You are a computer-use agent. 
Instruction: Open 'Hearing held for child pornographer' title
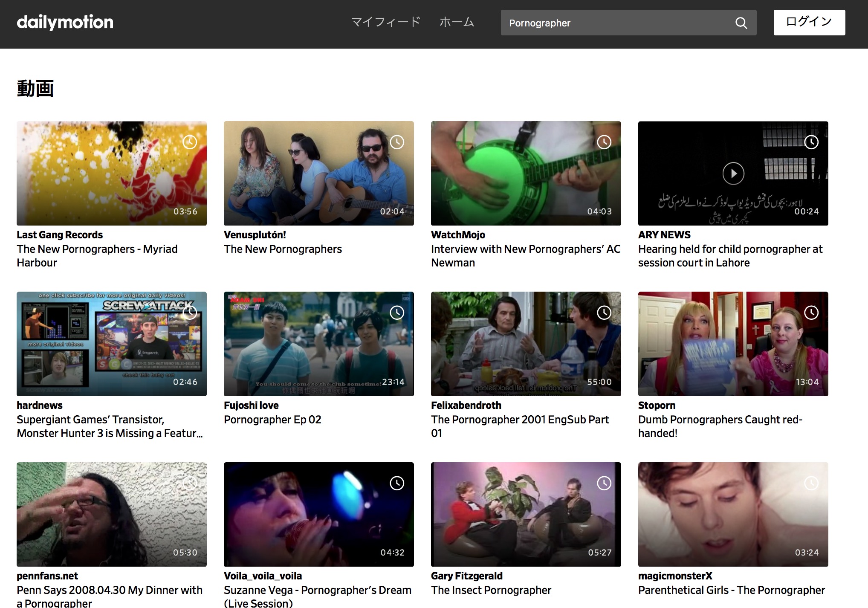click(730, 256)
